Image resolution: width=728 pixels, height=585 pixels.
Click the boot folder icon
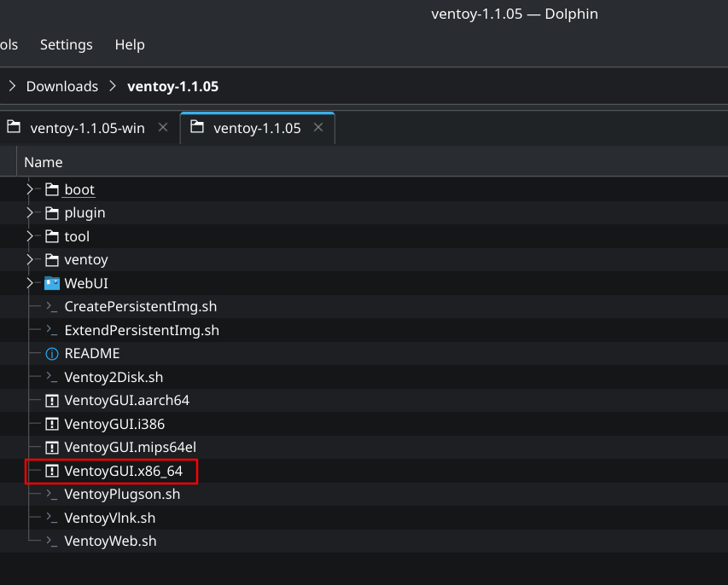click(x=52, y=189)
